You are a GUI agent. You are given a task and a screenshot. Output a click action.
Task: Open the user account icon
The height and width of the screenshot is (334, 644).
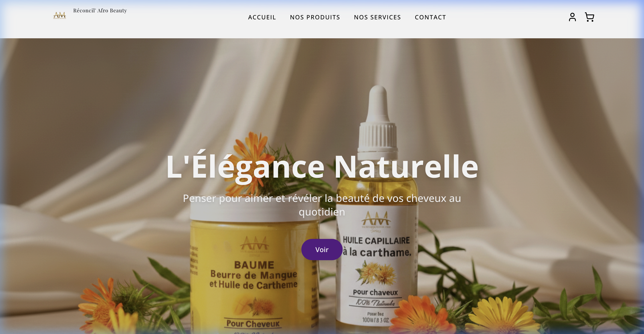point(572,17)
